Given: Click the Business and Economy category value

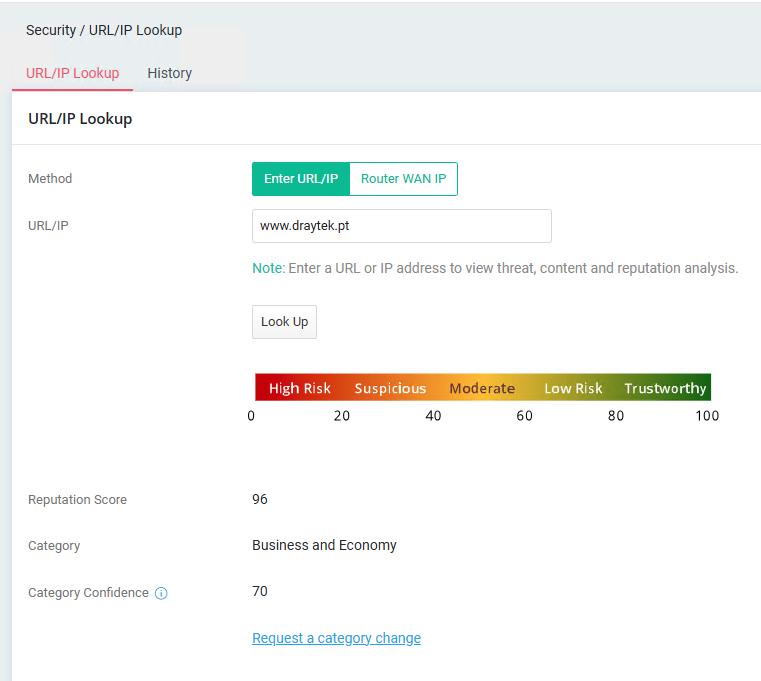Looking at the screenshot, I should coord(324,545).
